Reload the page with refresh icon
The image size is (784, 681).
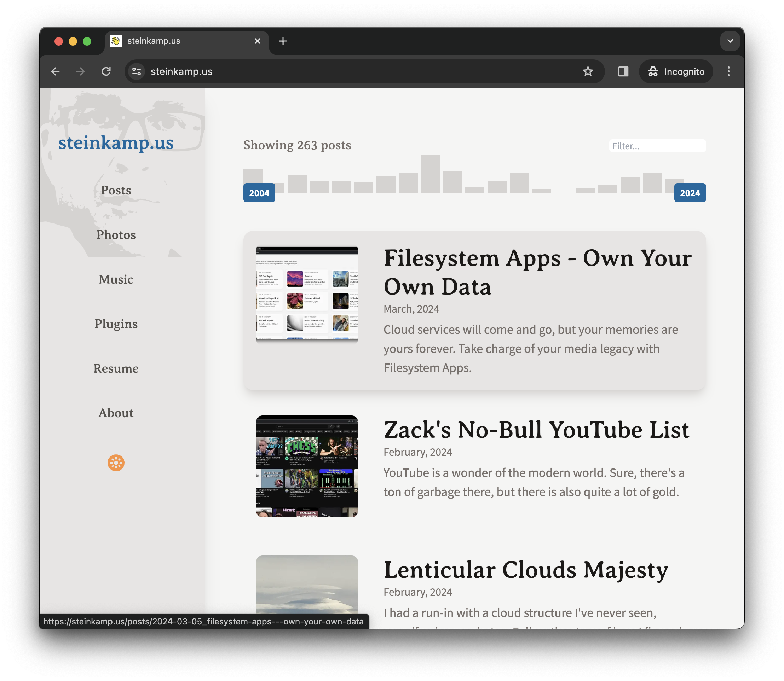point(106,71)
